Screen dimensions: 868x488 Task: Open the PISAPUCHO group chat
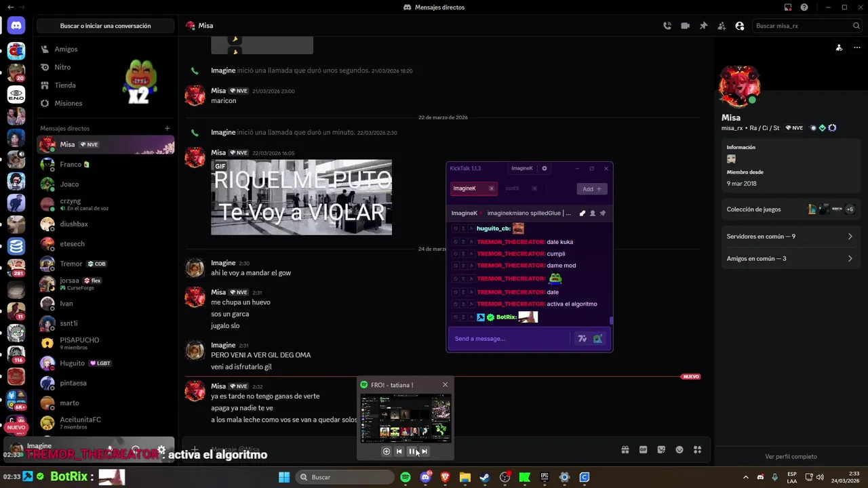point(106,343)
